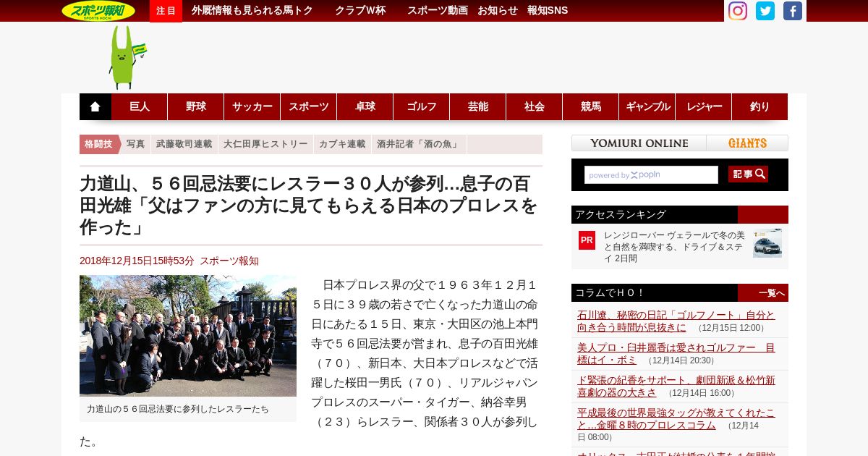Open the レジャー navigation tab

pos(704,106)
